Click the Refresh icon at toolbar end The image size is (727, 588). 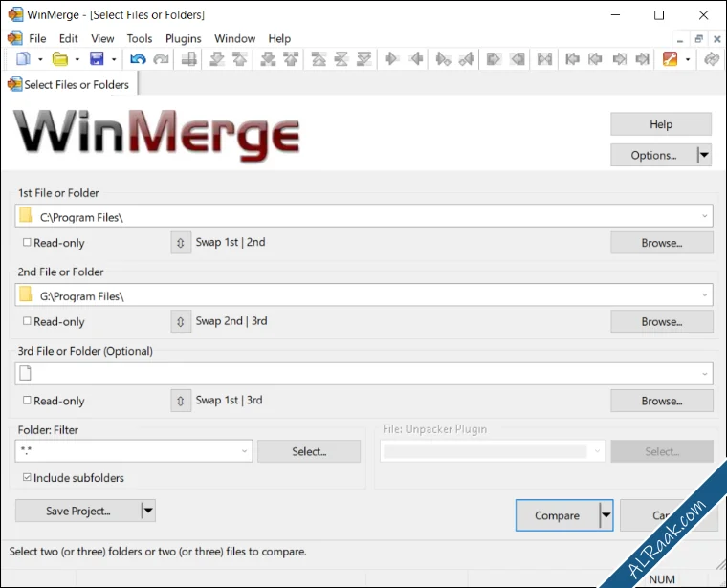click(x=712, y=59)
